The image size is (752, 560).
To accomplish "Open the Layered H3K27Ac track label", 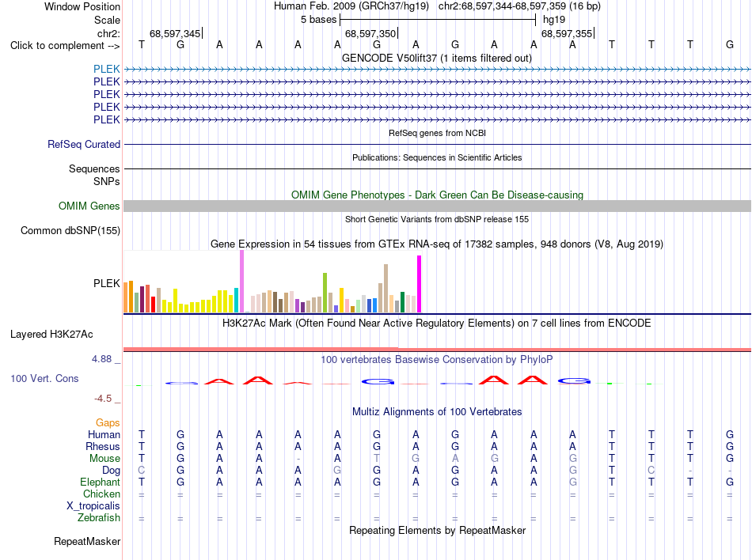I will tap(51, 335).
